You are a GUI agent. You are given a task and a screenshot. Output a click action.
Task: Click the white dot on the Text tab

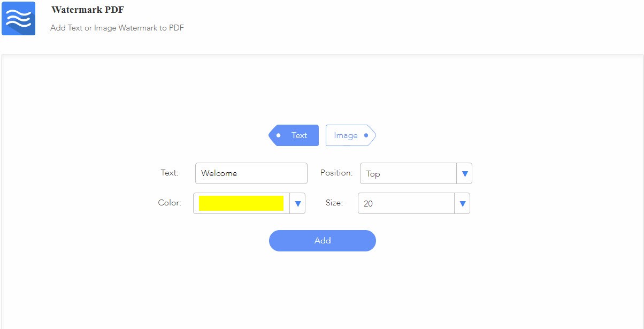point(278,135)
